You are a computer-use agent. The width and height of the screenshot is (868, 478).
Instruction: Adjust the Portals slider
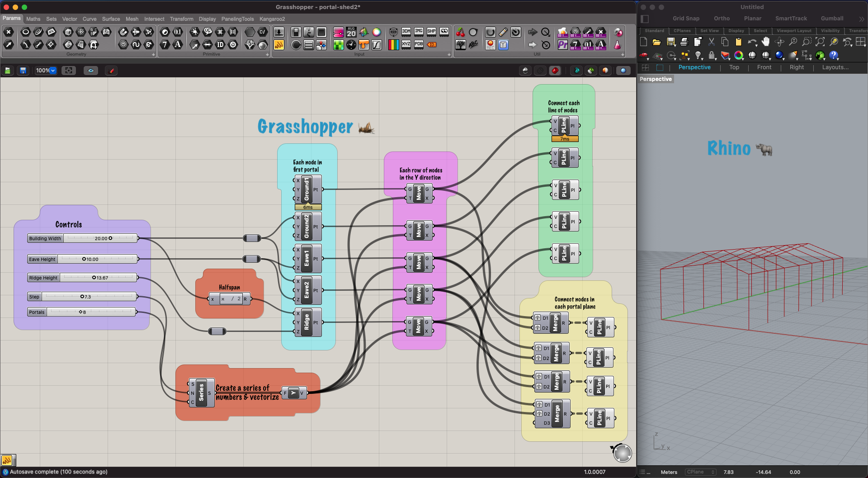(82, 312)
